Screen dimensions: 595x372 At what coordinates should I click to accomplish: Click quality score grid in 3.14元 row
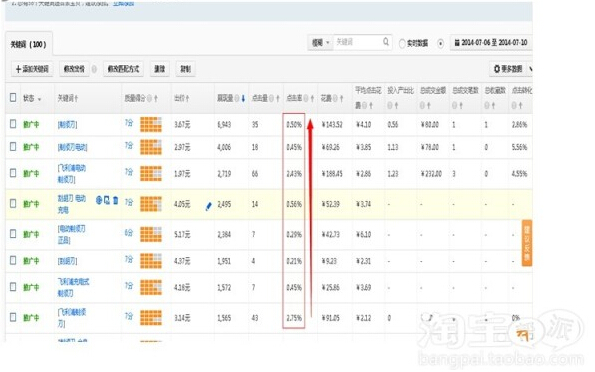[151, 318]
